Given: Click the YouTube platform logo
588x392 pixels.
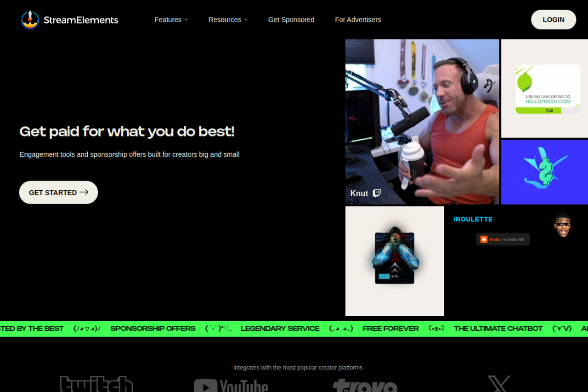Looking at the screenshot, I should pos(231,385).
